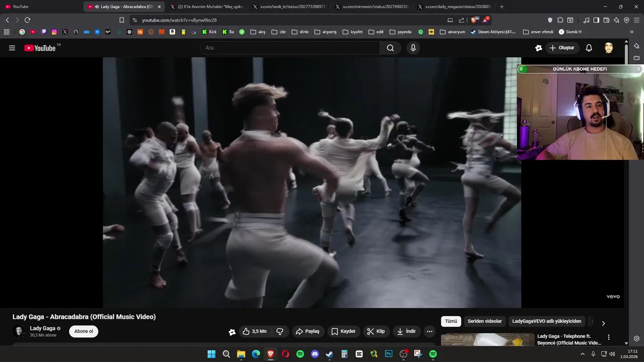Open the Telephone video thumbnail
The width and height of the screenshot is (644, 362).
point(488,339)
